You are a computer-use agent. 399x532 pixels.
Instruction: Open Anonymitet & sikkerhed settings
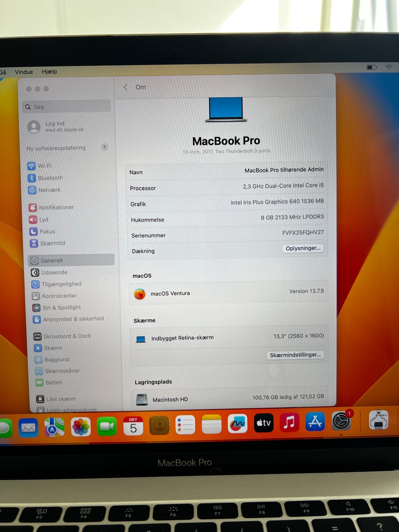coord(68,319)
